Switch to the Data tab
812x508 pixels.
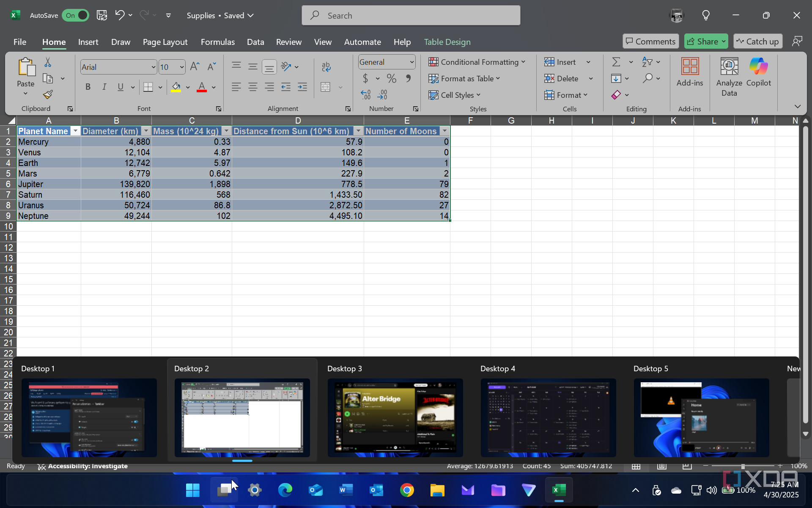(255, 42)
